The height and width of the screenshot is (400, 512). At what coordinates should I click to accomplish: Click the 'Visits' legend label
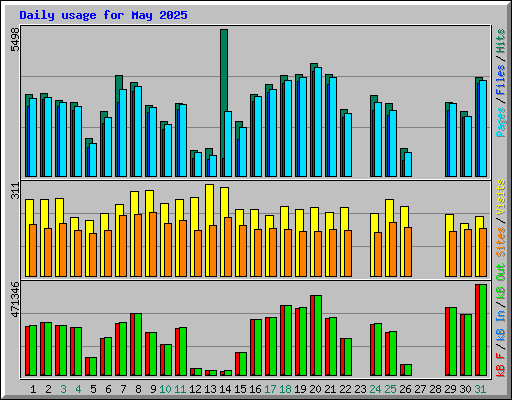[500, 197]
